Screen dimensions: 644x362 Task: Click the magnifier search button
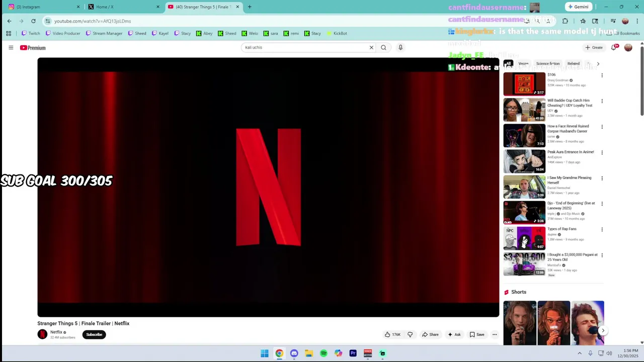pos(383,47)
